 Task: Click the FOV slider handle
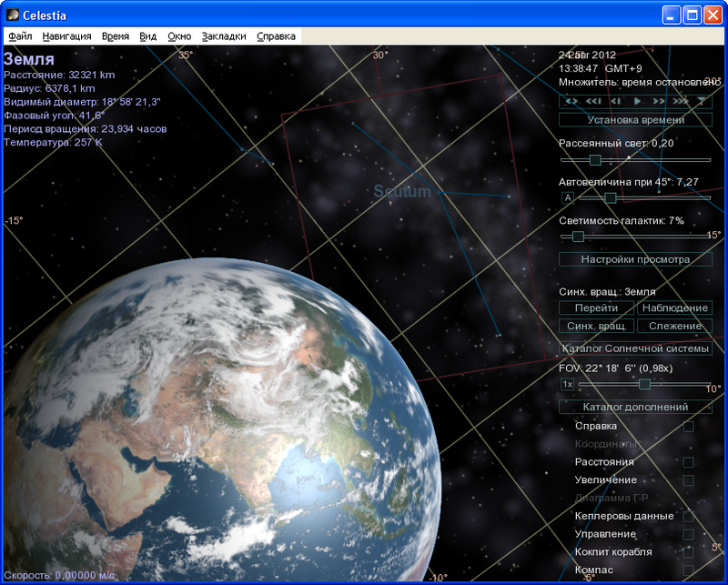[x=644, y=385]
